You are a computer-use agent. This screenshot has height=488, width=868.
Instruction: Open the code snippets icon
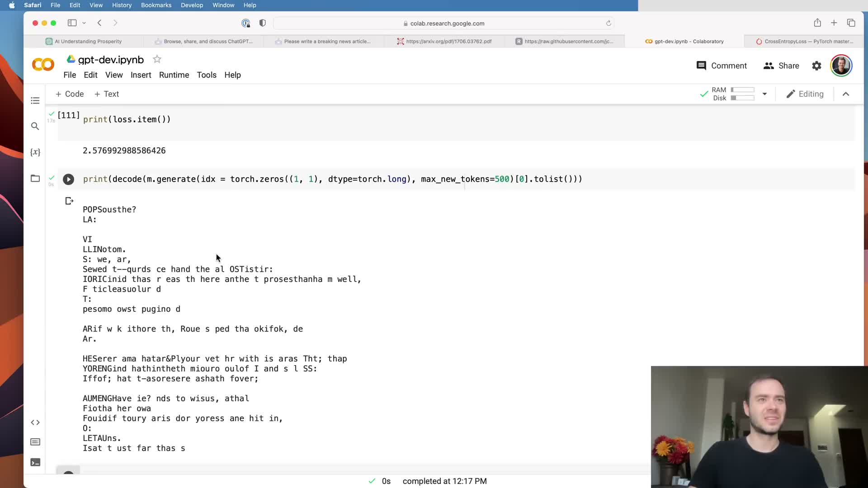pyautogui.click(x=35, y=422)
